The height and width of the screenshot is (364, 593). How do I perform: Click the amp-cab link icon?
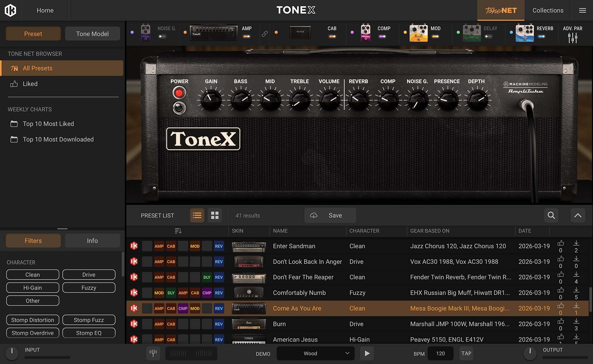coord(265,34)
